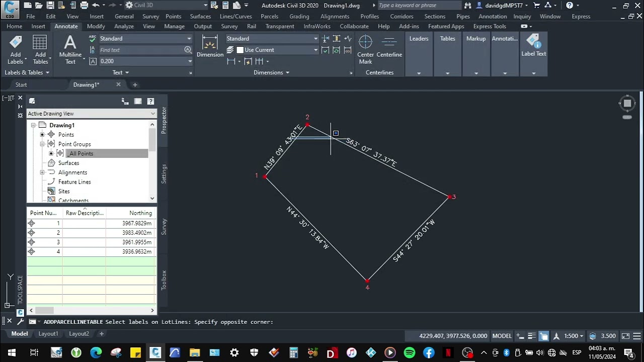Expand the Alignments tree node

(43, 172)
